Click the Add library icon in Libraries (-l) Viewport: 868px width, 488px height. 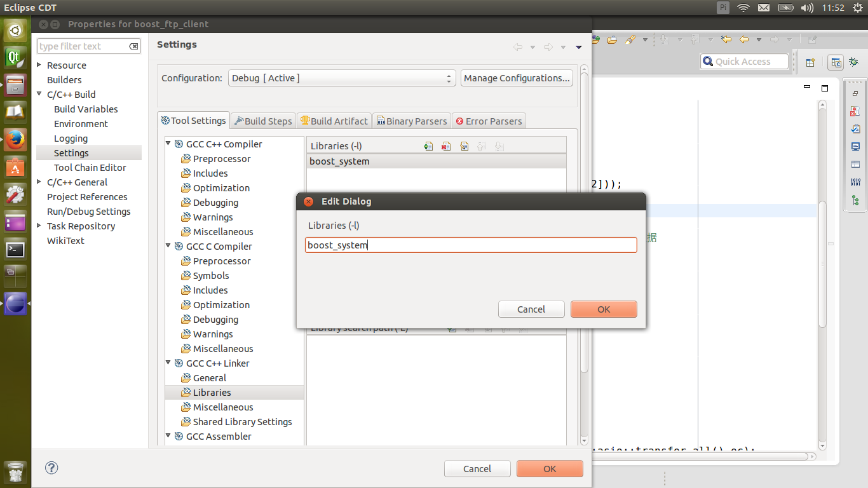click(428, 146)
